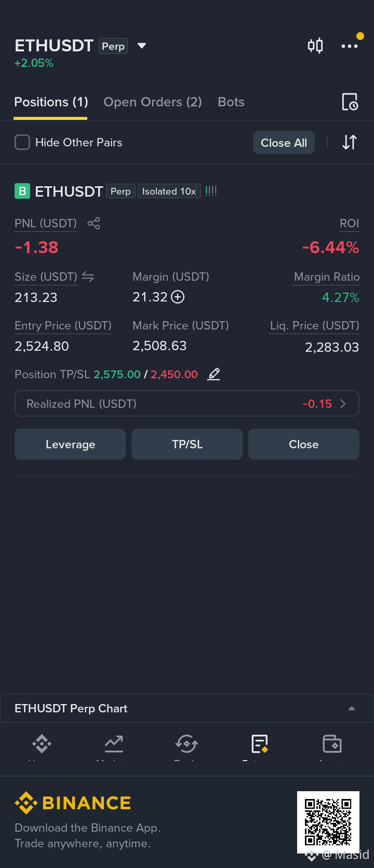Switch to the Open Orders (2) tab
Viewport: 374px width, 868px height.
click(x=153, y=102)
